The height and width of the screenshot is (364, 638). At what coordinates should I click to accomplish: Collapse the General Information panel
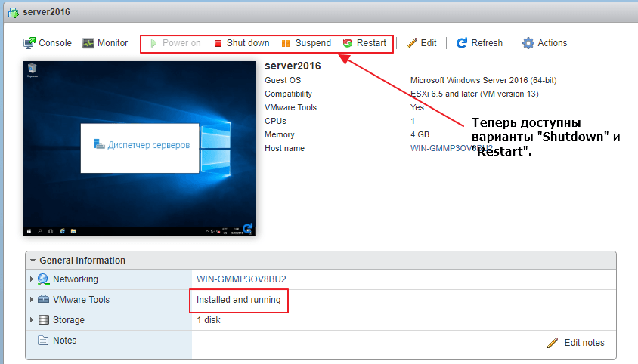pos(33,261)
